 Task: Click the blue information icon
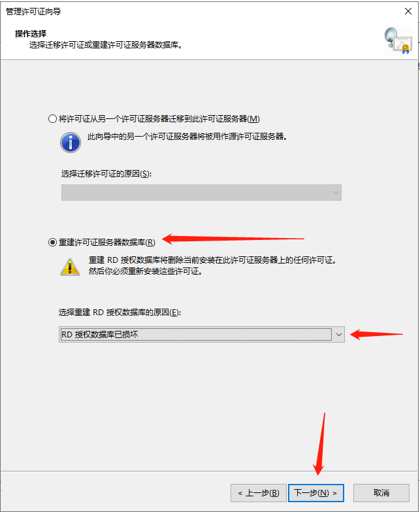pyautogui.click(x=71, y=143)
